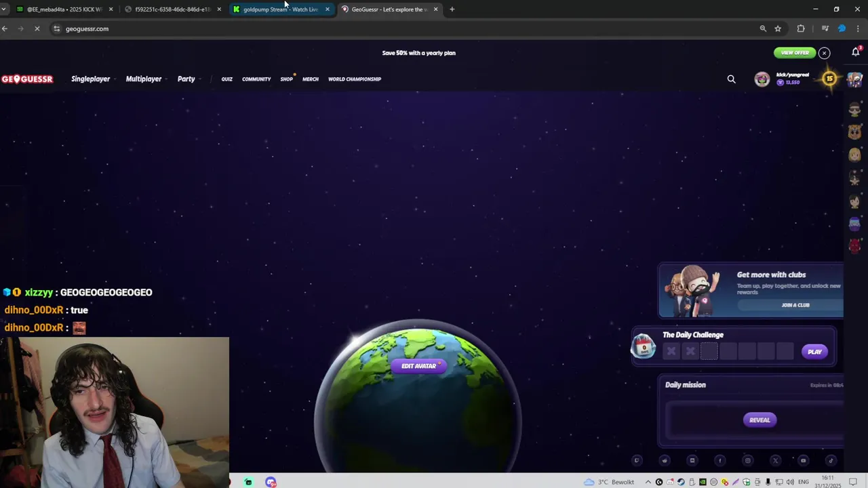Open the GeoGuessr search icon
Image resolution: width=868 pixels, height=488 pixels.
tap(731, 79)
